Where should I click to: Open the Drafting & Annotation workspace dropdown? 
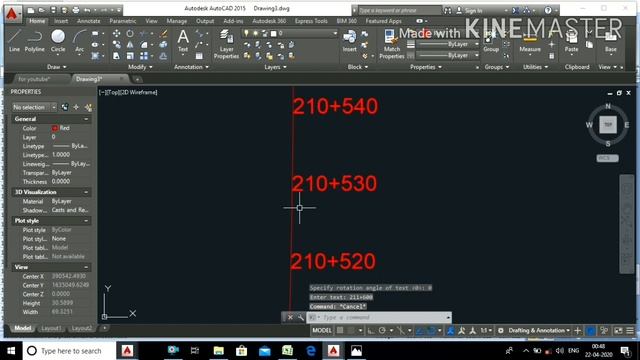pos(539,330)
